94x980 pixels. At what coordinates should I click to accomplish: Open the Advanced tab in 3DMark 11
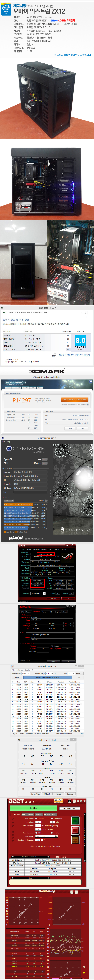coord(17,388)
